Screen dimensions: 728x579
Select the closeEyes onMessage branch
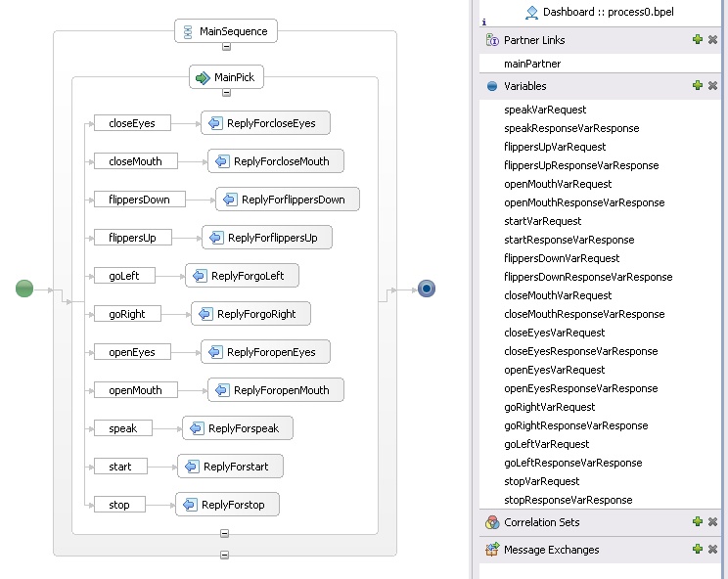click(131, 123)
